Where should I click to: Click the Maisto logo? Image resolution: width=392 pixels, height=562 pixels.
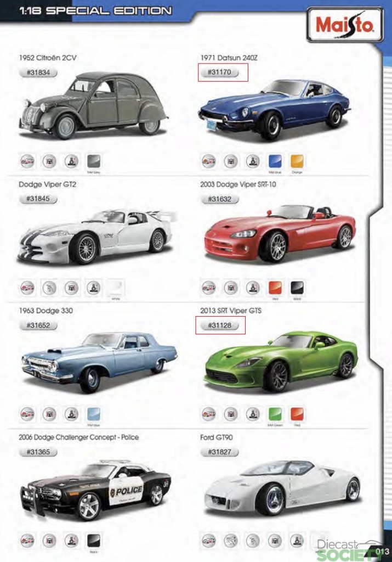coord(345,25)
